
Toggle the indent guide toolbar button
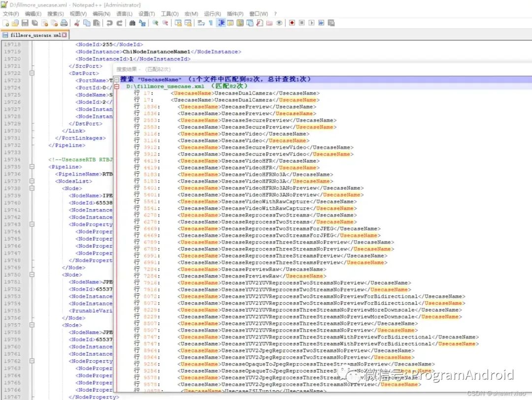tap(221, 23)
